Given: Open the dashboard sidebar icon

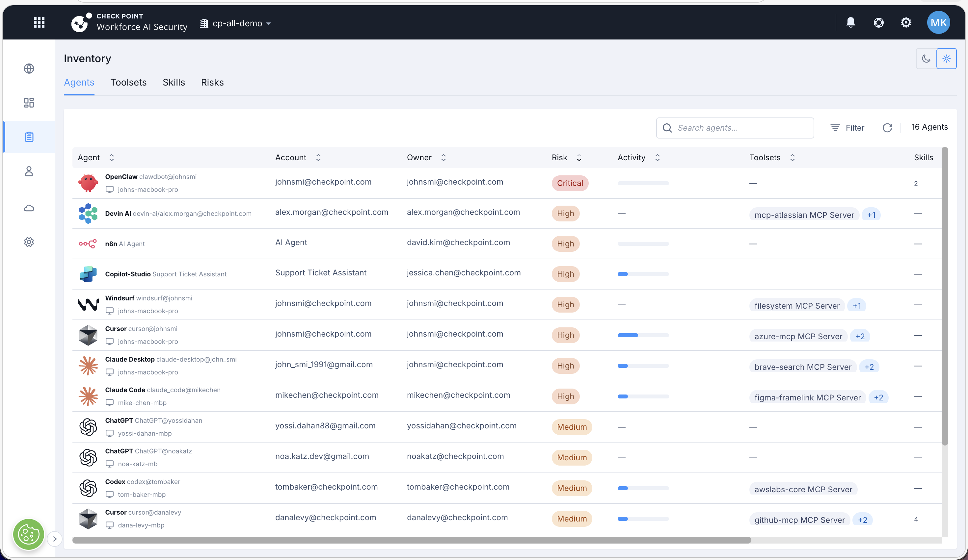Looking at the screenshot, I should point(29,102).
